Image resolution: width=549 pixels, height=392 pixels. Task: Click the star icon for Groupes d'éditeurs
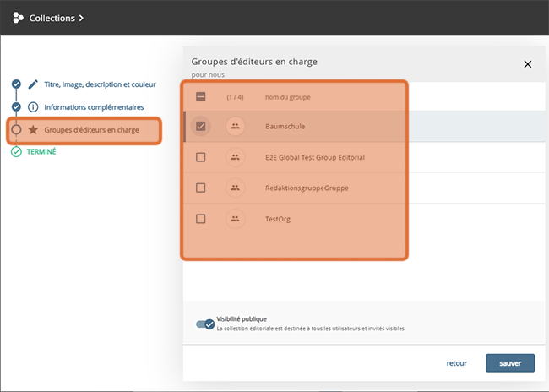point(33,130)
